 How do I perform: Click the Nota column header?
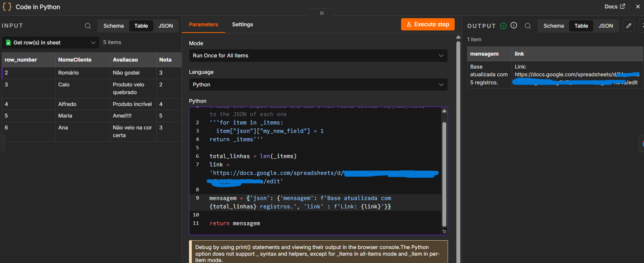(169, 60)
